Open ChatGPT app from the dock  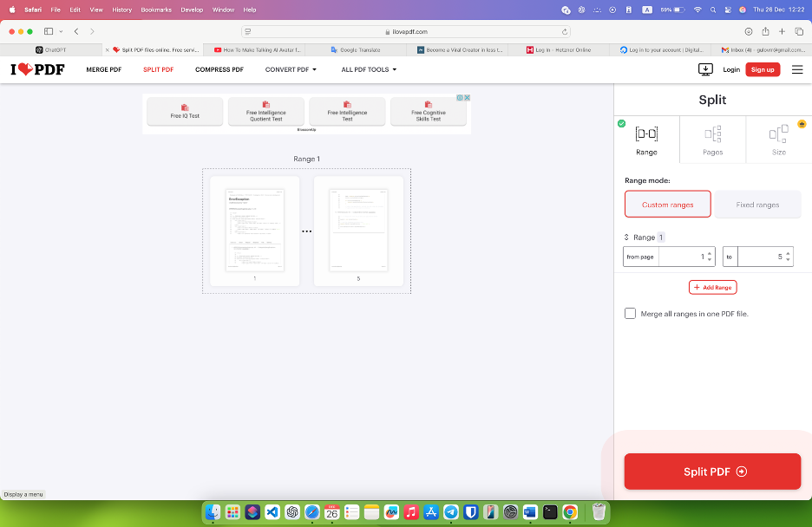click(292, 512)
